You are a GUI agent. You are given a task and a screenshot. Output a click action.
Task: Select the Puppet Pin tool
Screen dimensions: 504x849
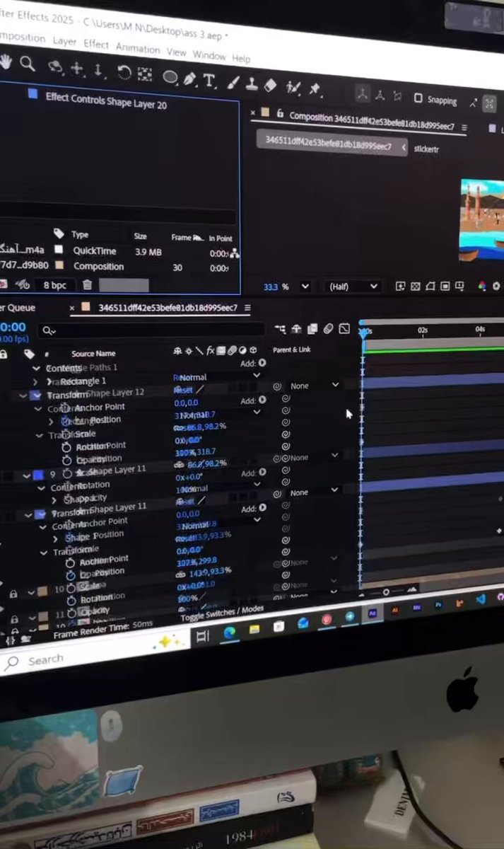[315, 89]
